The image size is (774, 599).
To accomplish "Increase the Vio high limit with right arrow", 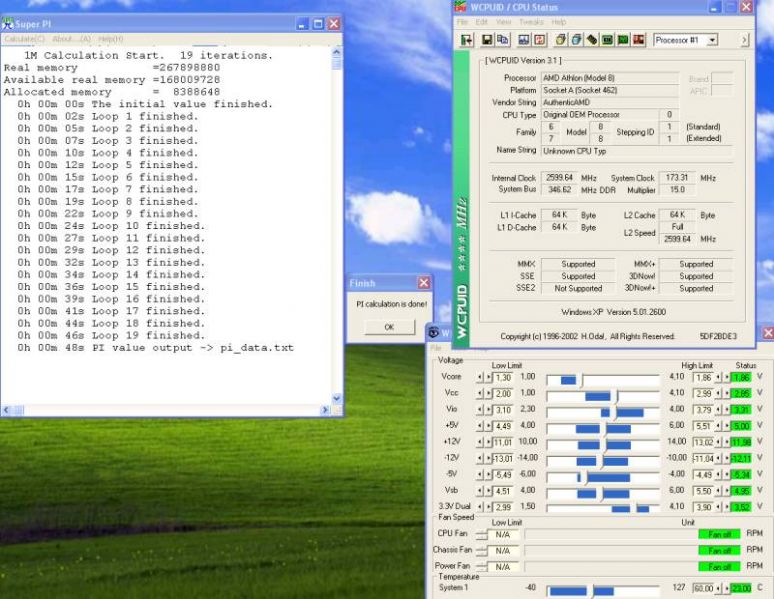I will tap(726, 410).
